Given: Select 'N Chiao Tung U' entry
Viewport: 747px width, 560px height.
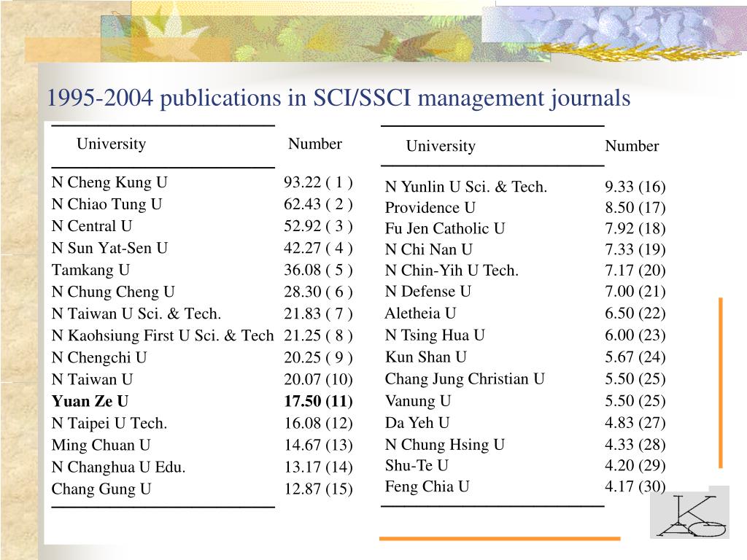Looking at the screenshot, I should [107, 204].
